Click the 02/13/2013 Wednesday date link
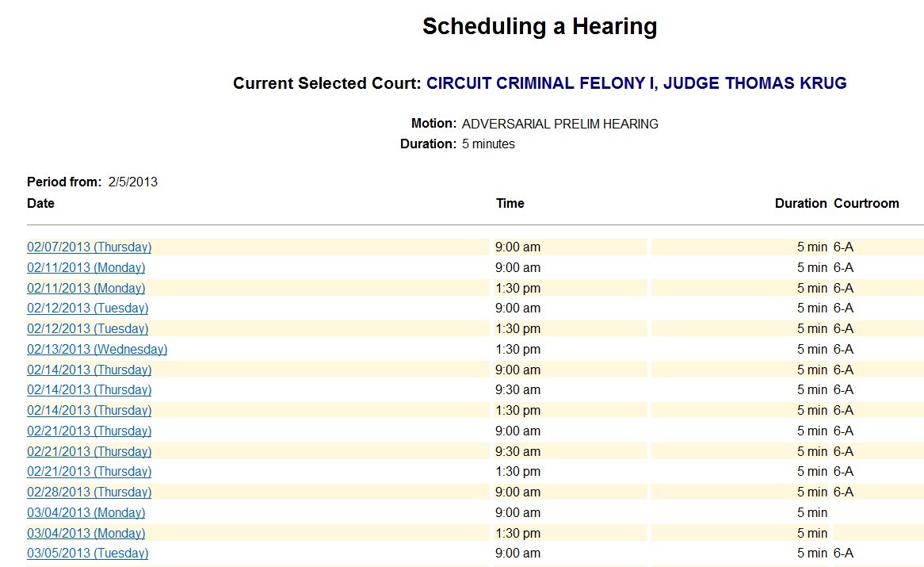924x567 pixels. [x=97, y=350]
